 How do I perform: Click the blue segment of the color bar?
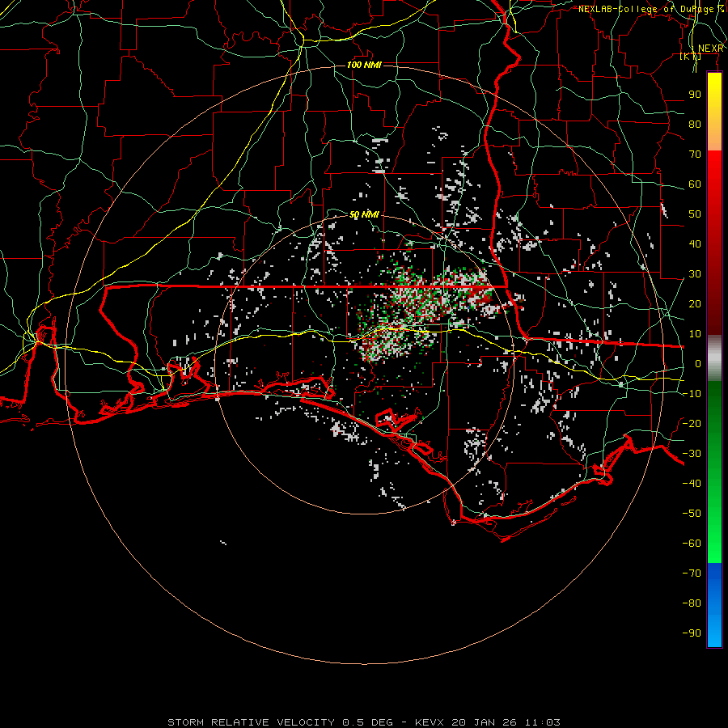714,604
